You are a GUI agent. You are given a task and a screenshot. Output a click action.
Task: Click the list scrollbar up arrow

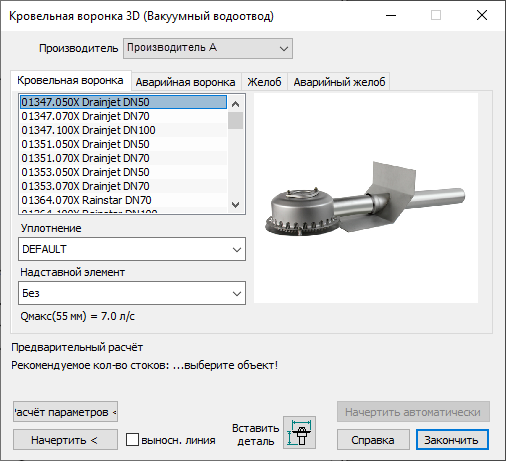[x=235, y=104]
